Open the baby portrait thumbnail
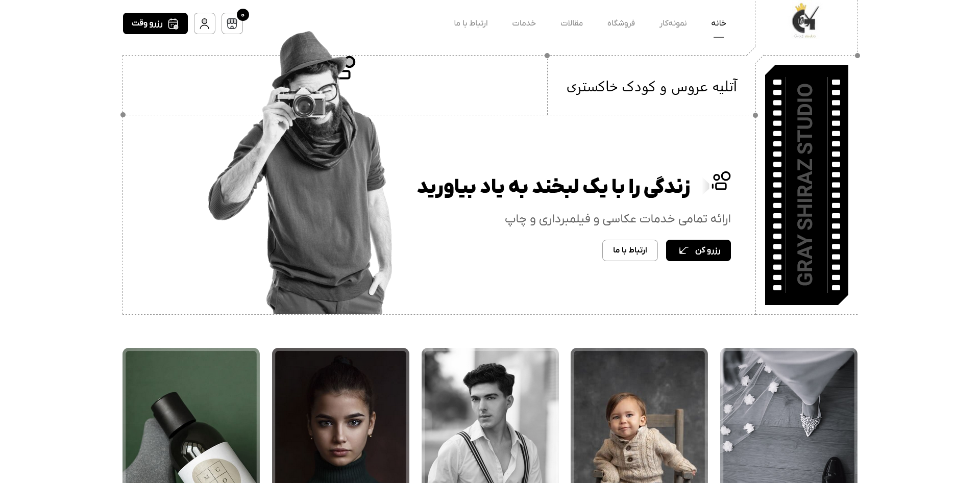Screen dimensions: 980x483 click(x=639, y=416)
